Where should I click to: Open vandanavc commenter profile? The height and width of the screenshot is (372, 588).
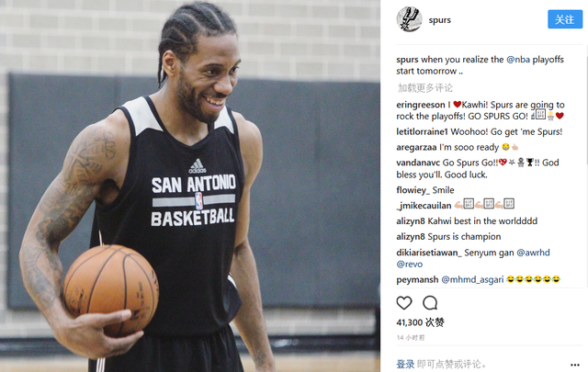pyautogui.click(x=418, y=163)
